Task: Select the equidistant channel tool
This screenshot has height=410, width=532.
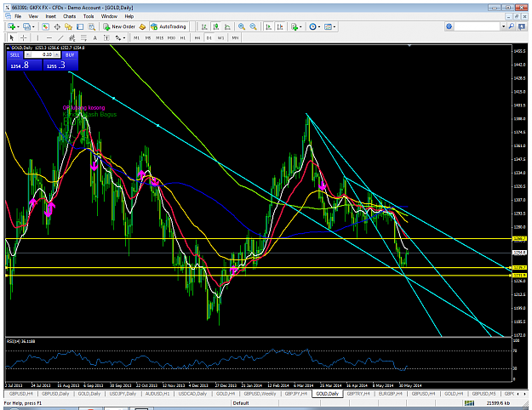Action: click(72, 37)
